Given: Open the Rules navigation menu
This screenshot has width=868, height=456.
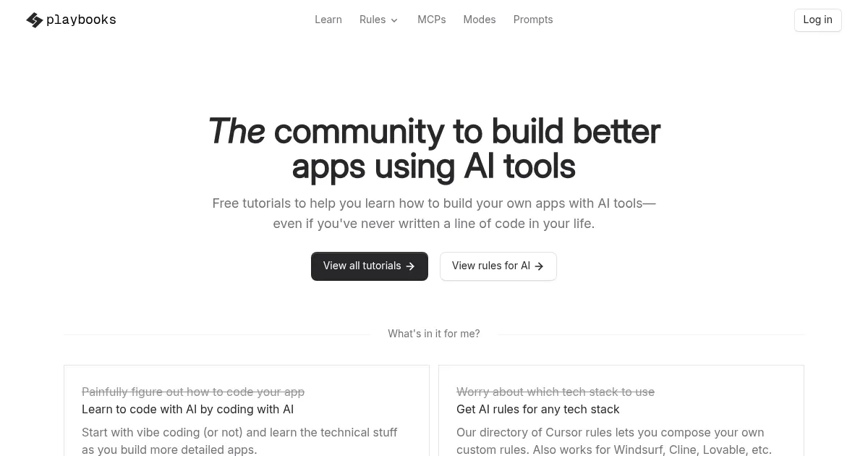Looking at the screenshot, I should (373, 20).
